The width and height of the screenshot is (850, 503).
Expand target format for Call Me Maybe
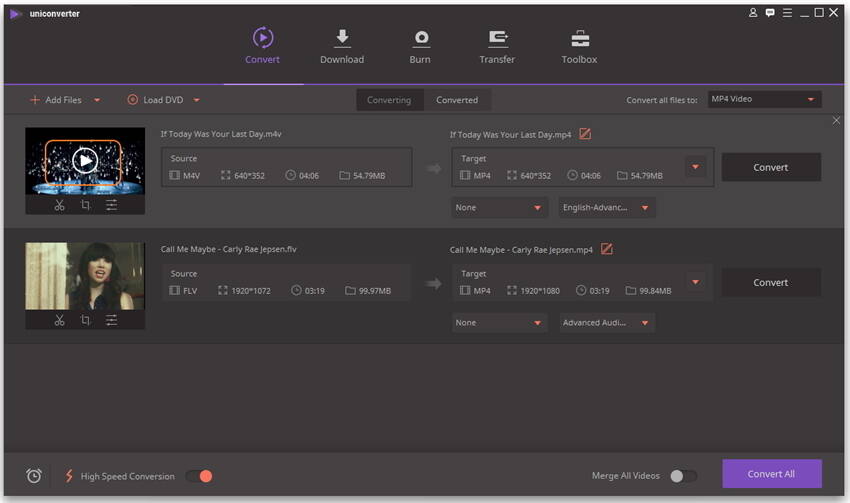[696, 282]
